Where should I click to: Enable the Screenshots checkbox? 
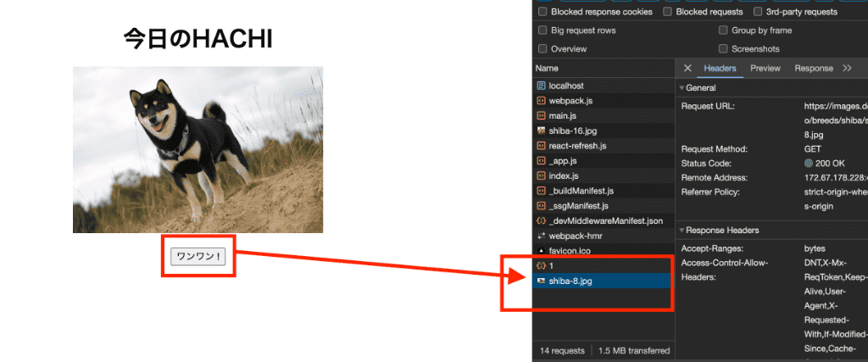point(723,48)
